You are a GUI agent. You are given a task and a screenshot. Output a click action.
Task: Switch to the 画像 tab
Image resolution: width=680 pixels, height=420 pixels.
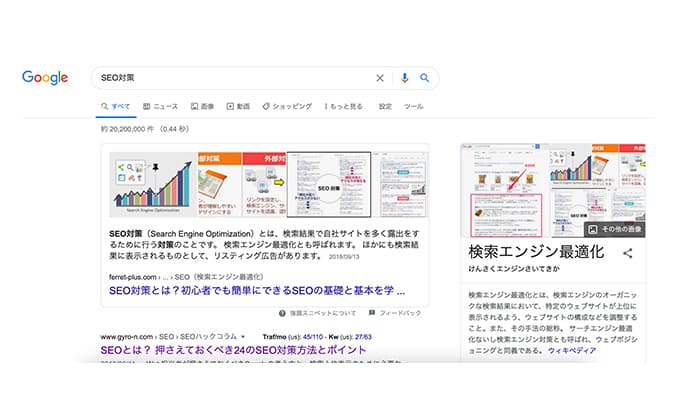(x=203, y=107)
